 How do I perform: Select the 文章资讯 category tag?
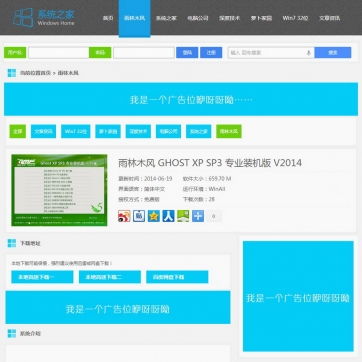[x=44, y=131]
